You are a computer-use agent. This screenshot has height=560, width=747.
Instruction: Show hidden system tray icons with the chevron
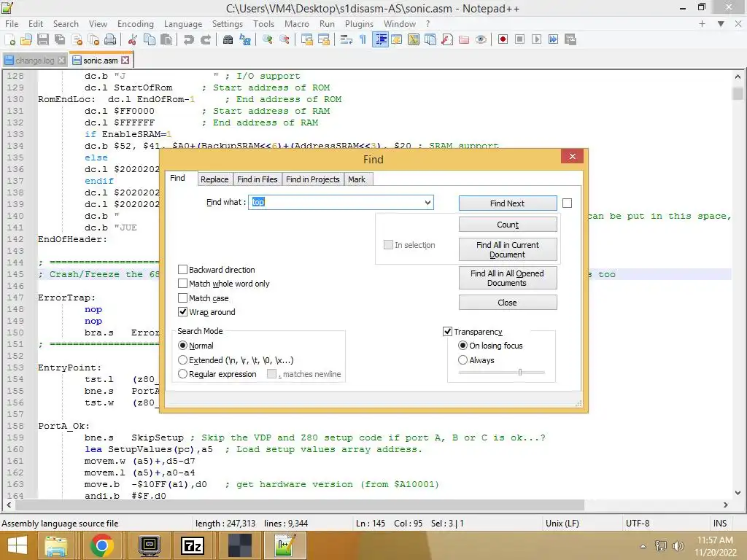[643, 546]
